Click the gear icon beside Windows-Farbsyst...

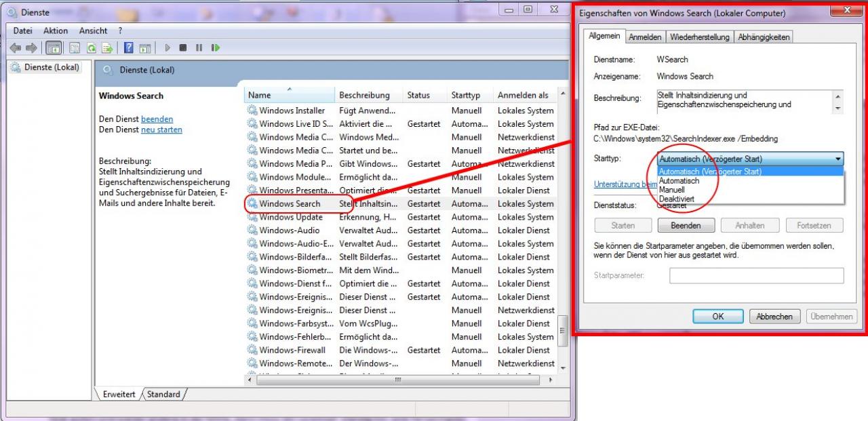tap(252, 323)
